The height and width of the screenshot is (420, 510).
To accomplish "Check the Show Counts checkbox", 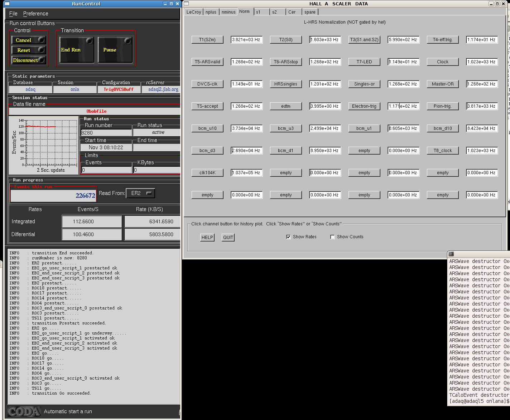I will (332, 237).
